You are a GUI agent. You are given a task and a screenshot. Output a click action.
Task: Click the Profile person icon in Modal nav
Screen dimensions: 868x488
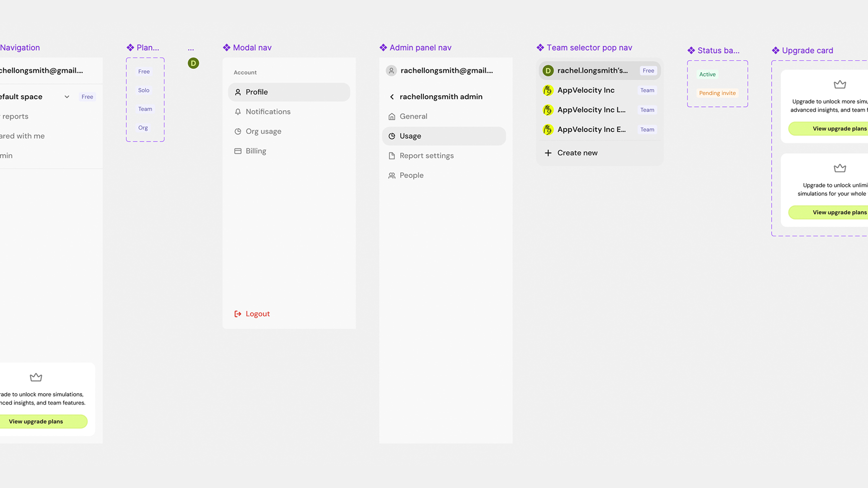coord(238,92)
